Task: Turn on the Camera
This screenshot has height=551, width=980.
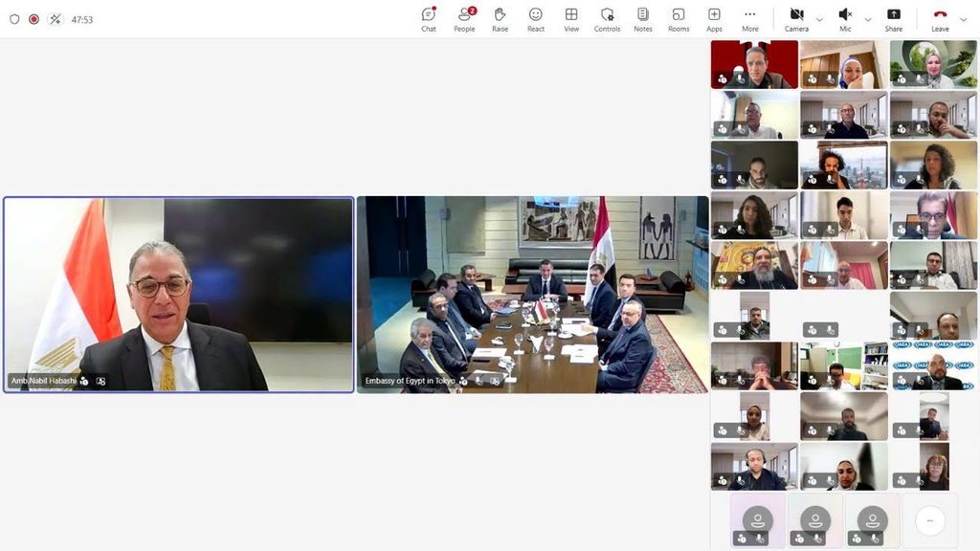Action: pos(796,19)
